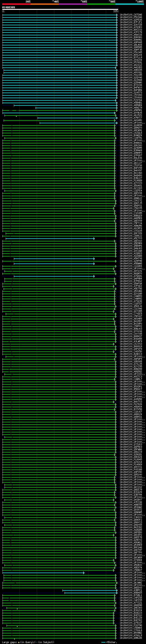Select hit label UniRef100_Q29DM5

coord(131,148)
